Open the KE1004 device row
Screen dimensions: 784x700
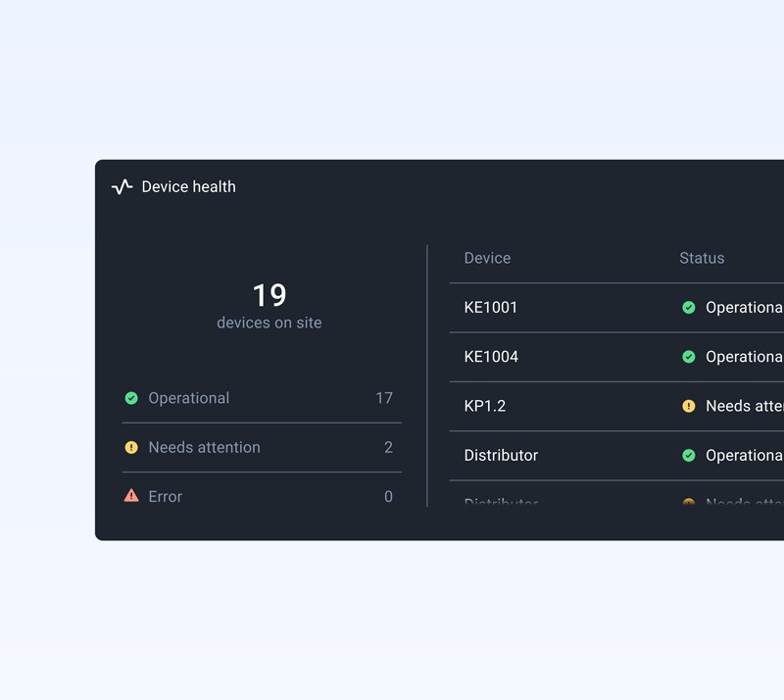(616, 357)
